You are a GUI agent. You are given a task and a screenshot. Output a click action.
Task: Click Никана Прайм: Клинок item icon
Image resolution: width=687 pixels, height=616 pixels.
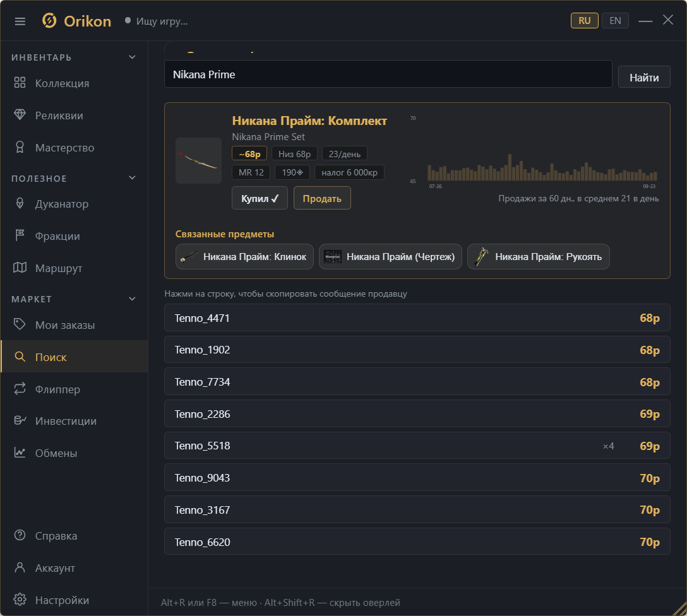coord(189,256)
